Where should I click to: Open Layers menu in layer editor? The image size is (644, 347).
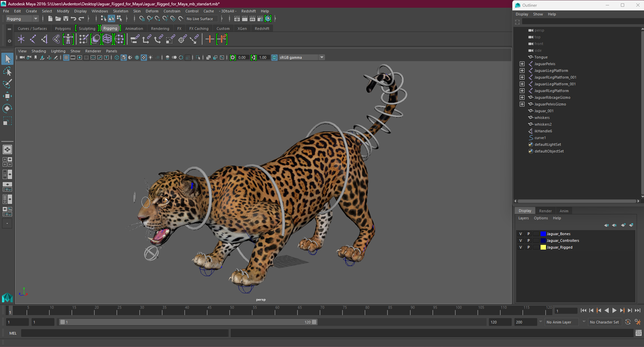[x=523, y=218]
